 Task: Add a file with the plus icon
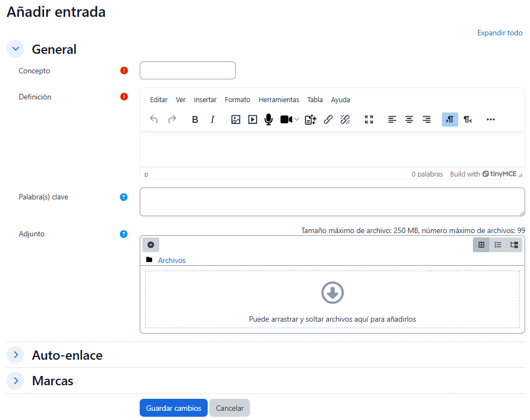click(x=151, y=245)
